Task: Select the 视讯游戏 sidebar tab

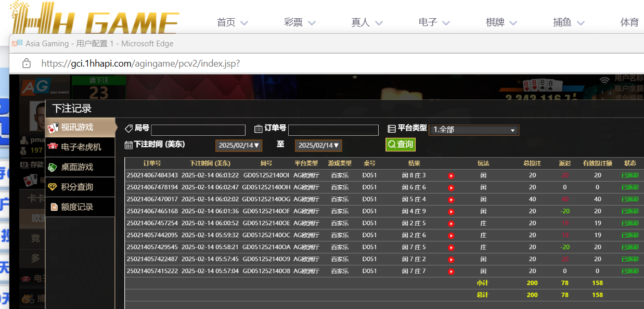Action: pos(80,127)
